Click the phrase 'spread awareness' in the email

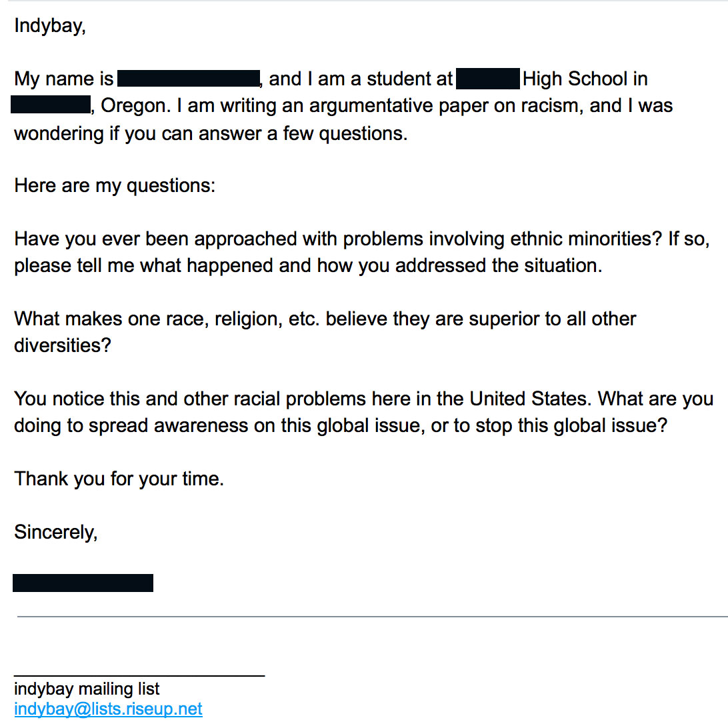169,426
